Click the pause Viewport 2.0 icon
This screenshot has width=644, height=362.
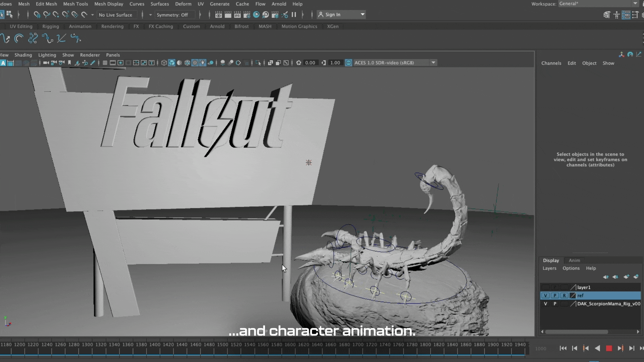pos(294,15)
